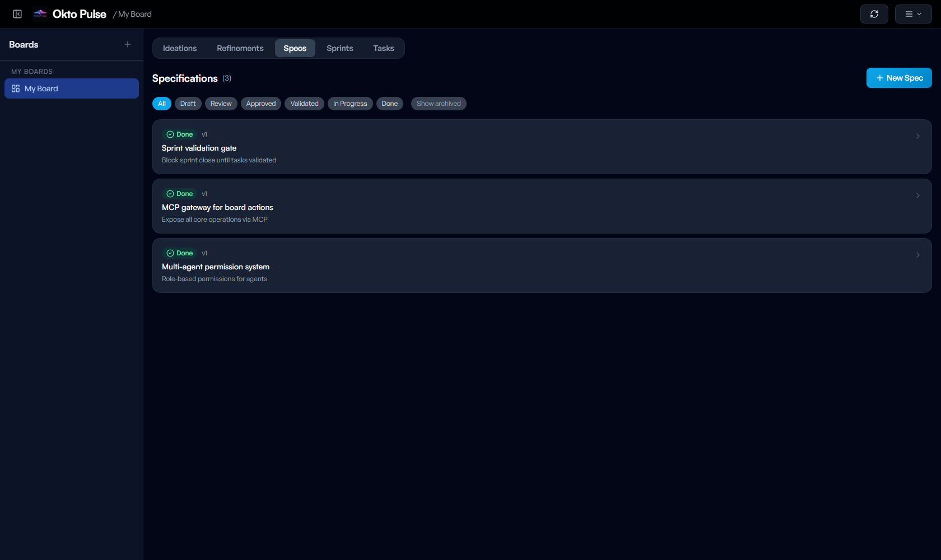Click the refresh icon button

(874, 14)
